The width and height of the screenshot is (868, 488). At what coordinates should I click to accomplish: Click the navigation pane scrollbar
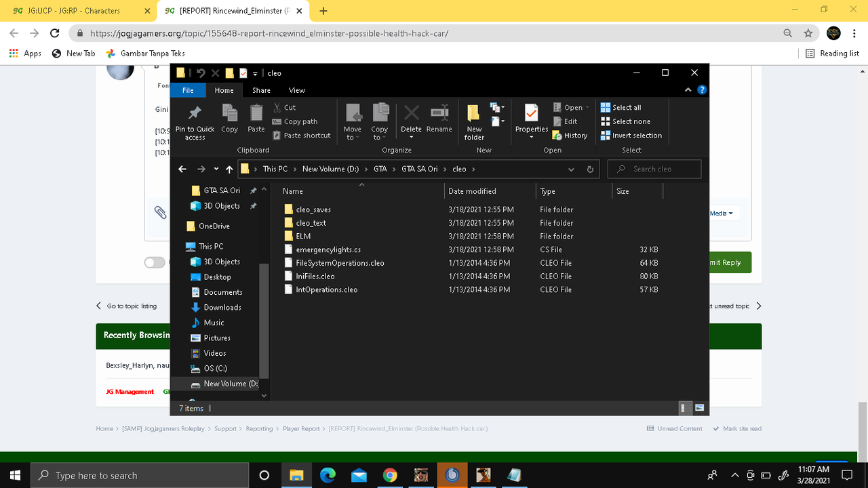[264, 321]
